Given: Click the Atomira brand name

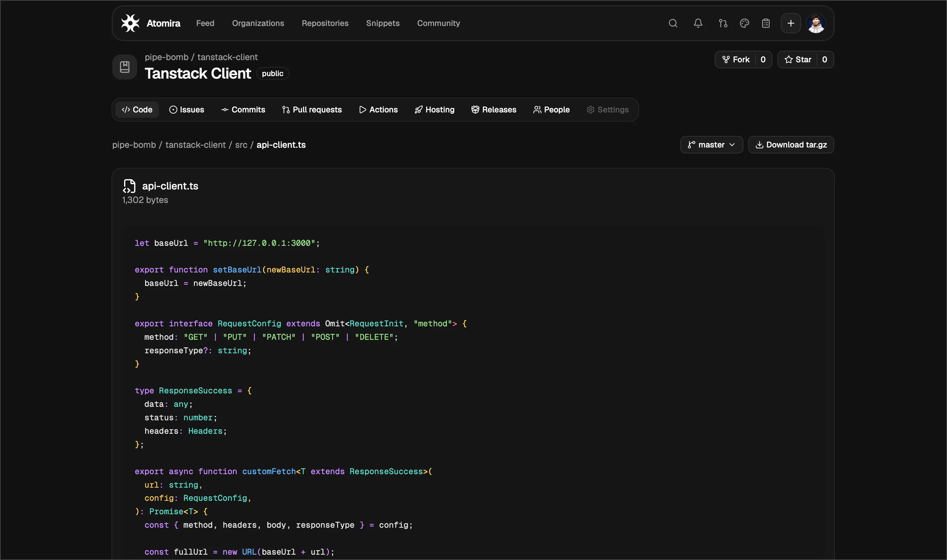Looking at the screenshot, I should [x=163, y=23].
